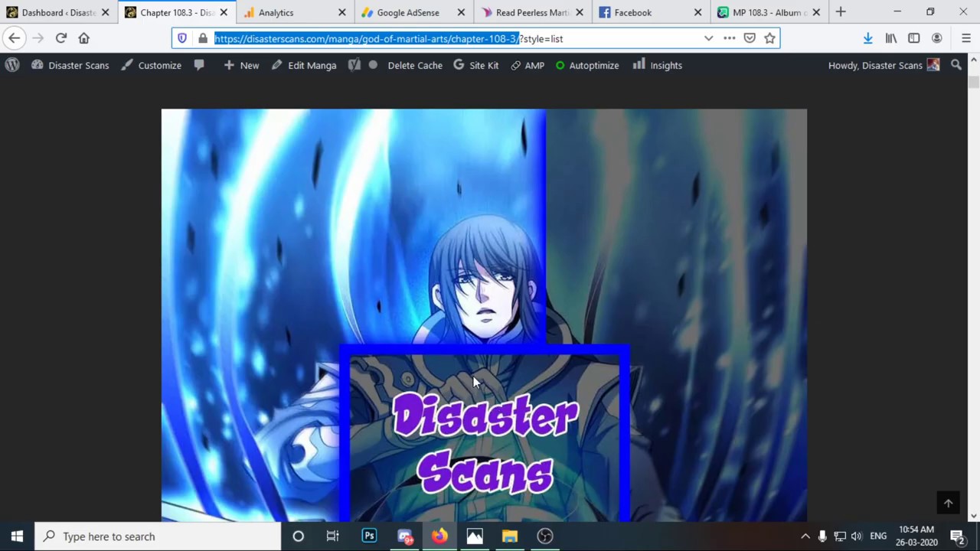Go to the browser home page

(84, 38)
